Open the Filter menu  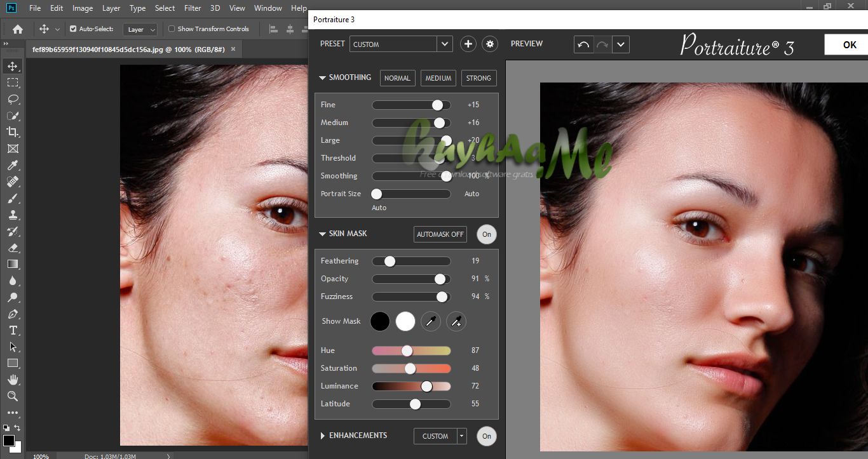(193, 8)
